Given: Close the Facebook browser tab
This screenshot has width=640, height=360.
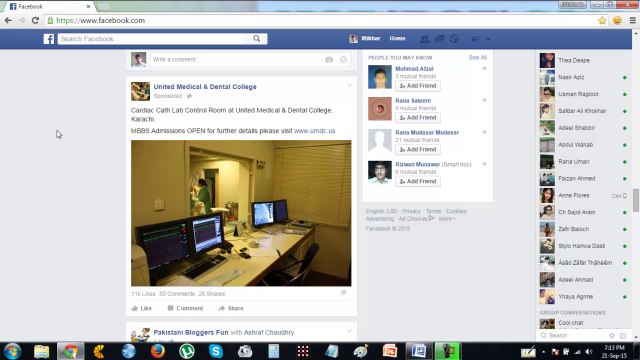Looking at the screenshot, I should point(88,7).
